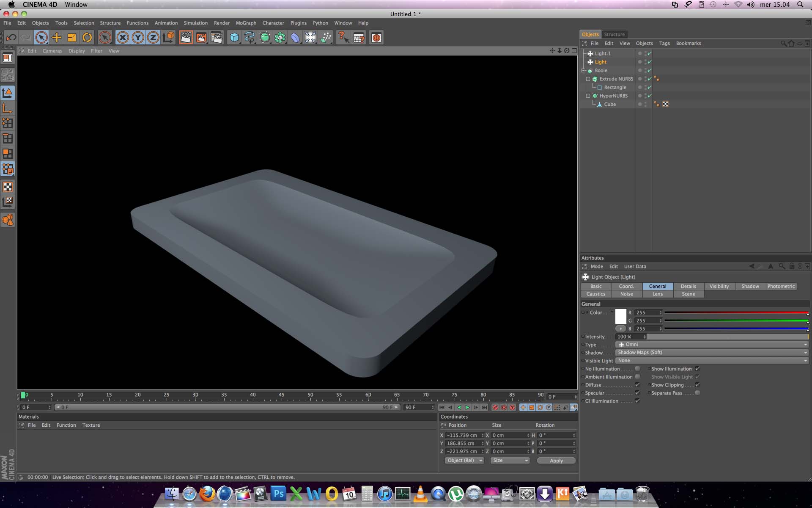Add a Cube primitive object
Viewport: 812px width, 508px height.
tap(234, 38)
